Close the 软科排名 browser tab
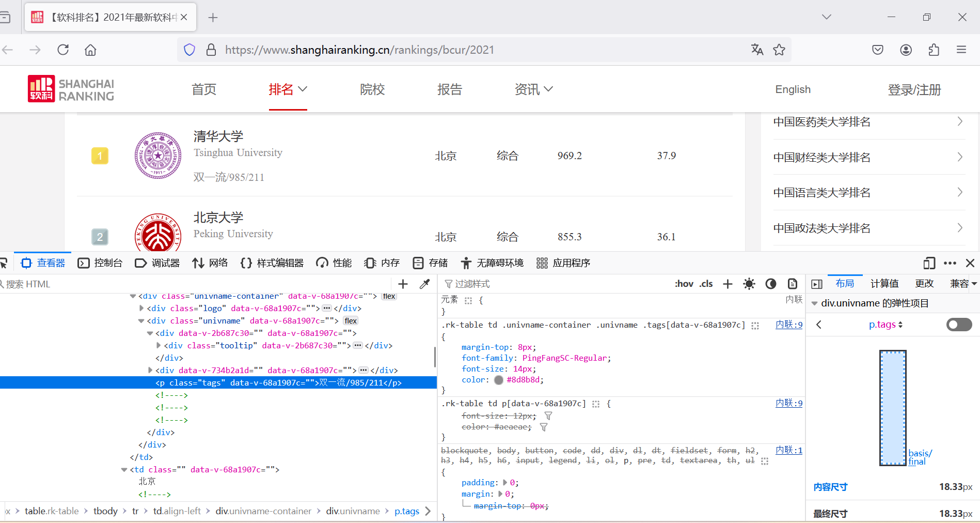Viewport: 980px width, 523px height. [184, 17]
